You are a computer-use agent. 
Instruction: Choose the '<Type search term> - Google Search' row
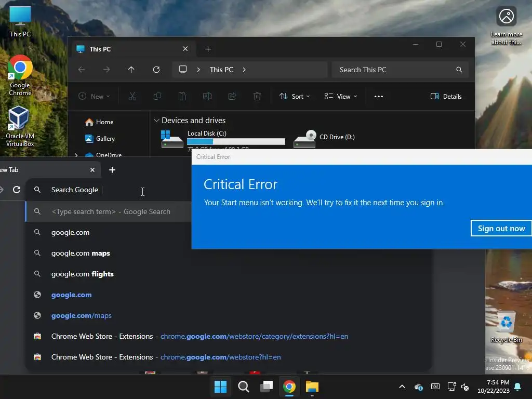109,211
